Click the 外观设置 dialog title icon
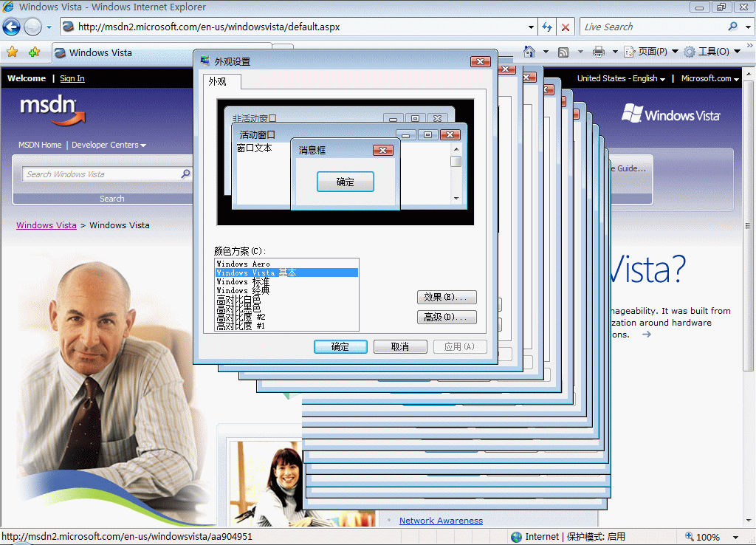This screenshot has width=756, height=545. click(205, 61)
